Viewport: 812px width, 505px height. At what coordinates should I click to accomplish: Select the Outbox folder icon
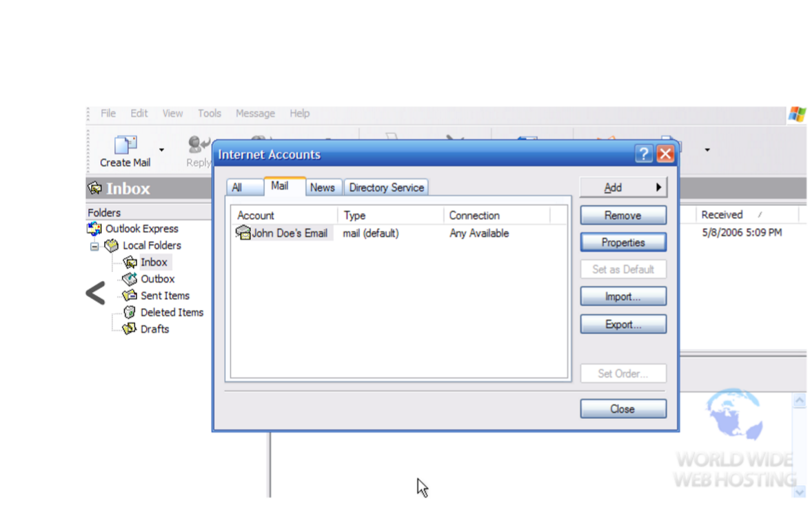pyautogui.click(x=130, y=279)
